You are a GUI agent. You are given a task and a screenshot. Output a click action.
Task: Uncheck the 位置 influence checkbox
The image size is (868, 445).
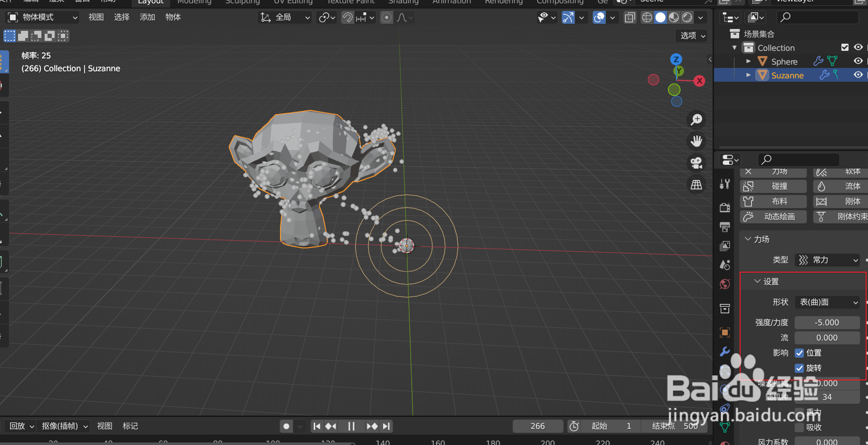(x=800, y=353)
